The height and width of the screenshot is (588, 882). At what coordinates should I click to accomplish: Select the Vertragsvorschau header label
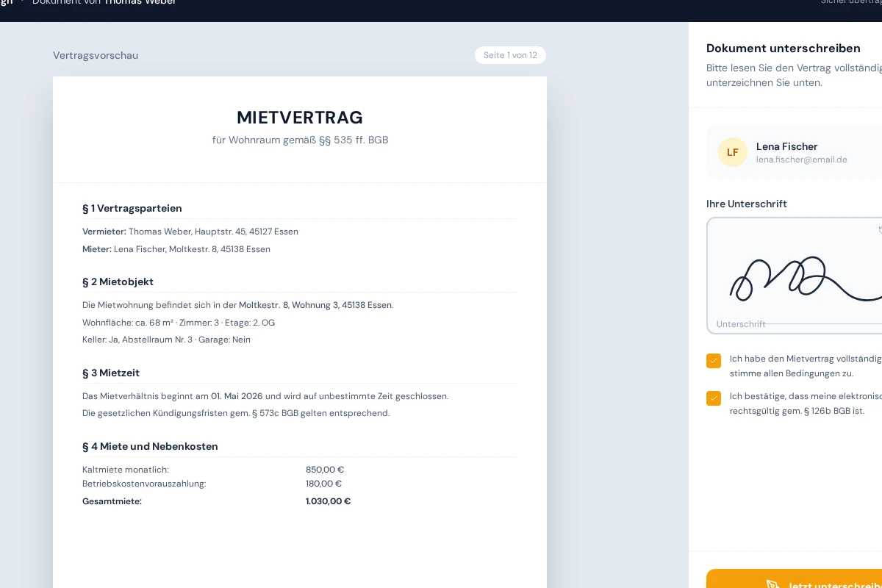click(96, 55)
